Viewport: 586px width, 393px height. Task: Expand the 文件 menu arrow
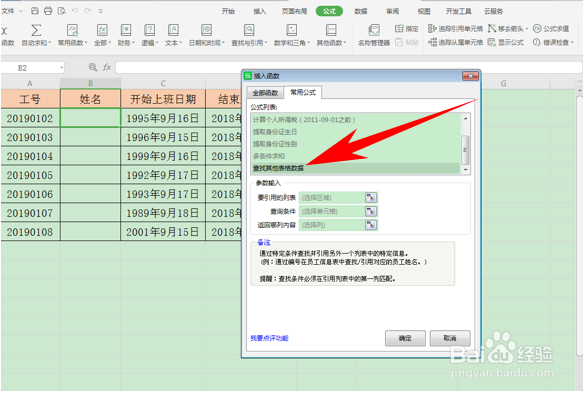click(21, 11)
